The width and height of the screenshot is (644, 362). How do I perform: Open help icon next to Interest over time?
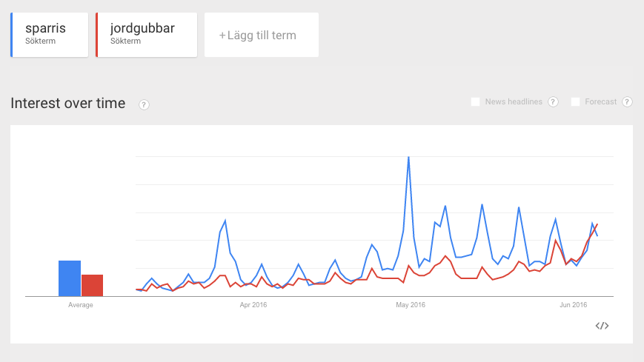(144, 104)
